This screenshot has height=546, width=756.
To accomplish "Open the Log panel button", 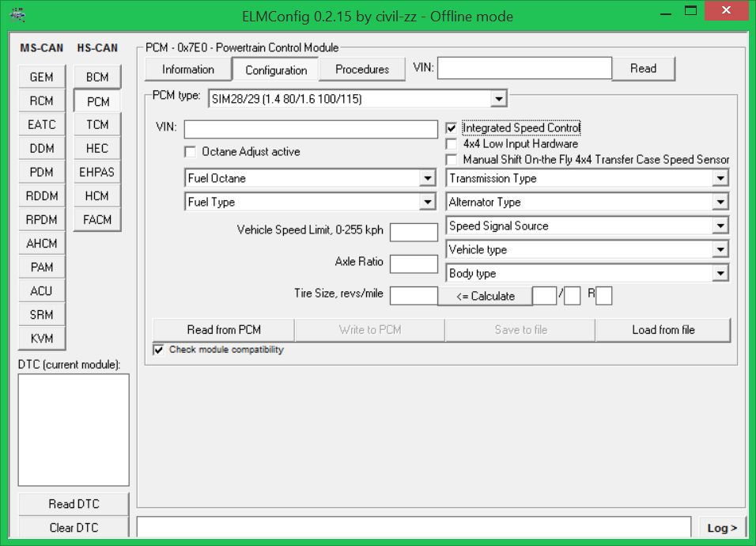I will tap(722, 528).
